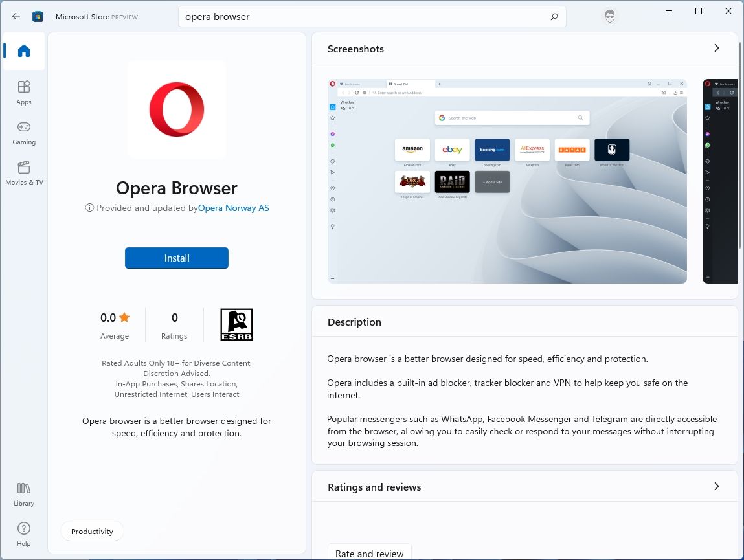This screenshot has width=744, height=560.
Task: Open the Library
Action: [24, 494]
